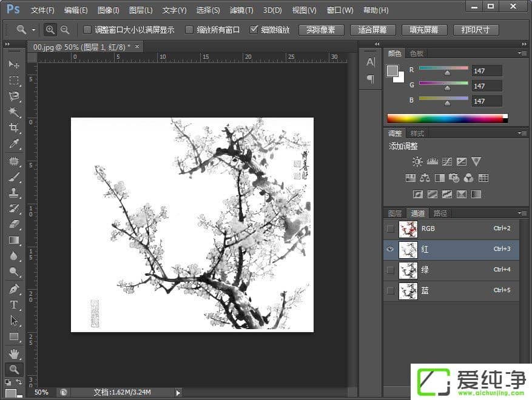Show the RGB channel visibility

(390, 228)
